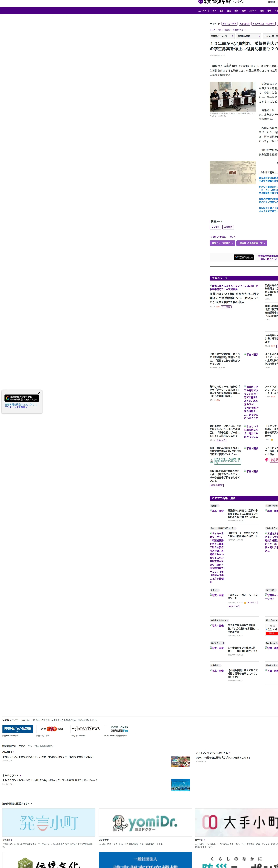The height and width of the screenshot is (868, 278).
Task: Open the 大手小町 site banner
Action: pyautogui.click(x=236, y=823)
